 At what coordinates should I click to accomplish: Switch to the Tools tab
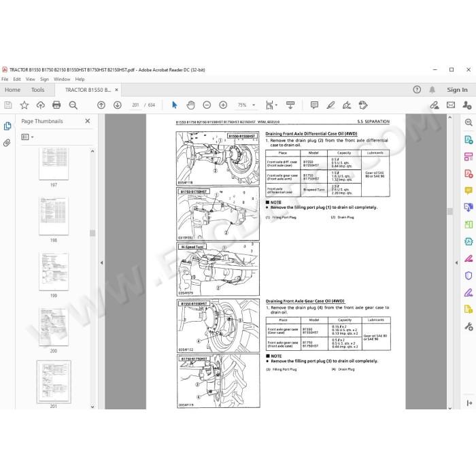(37, 90)
